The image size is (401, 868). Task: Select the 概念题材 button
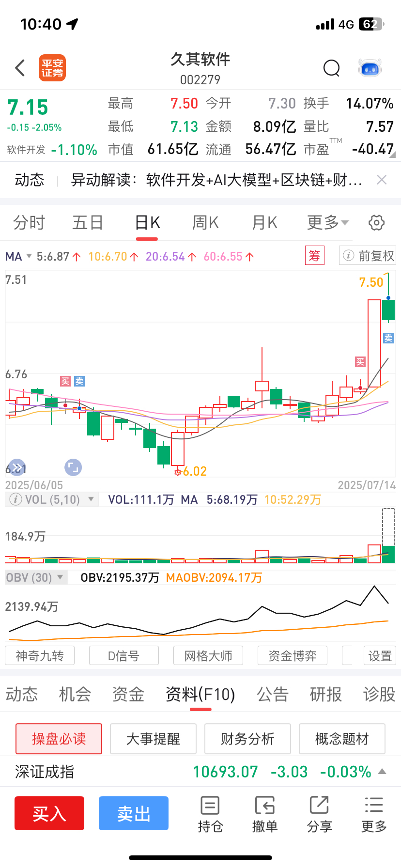coord(342,739)
